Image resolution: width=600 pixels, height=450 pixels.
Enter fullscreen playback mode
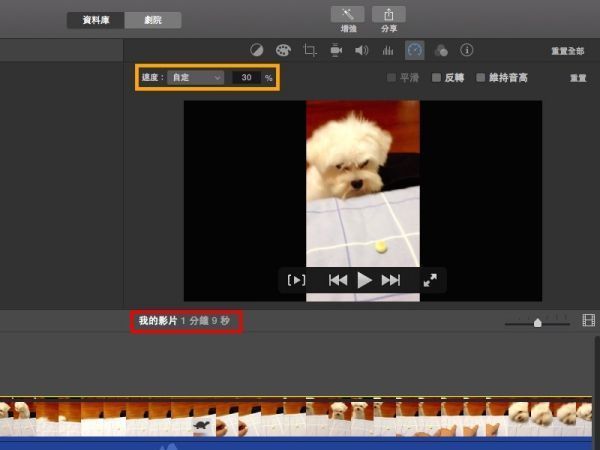click(x=430, y=280)
